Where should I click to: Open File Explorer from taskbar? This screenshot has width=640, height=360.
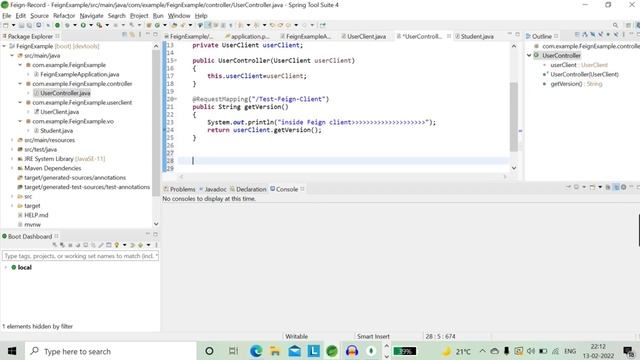pos(275,351)
